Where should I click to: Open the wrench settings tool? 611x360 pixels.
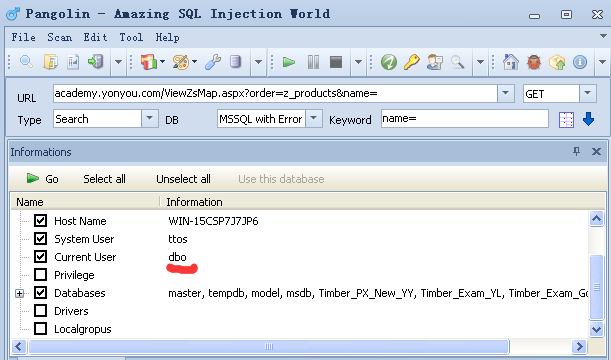point(213,62)
